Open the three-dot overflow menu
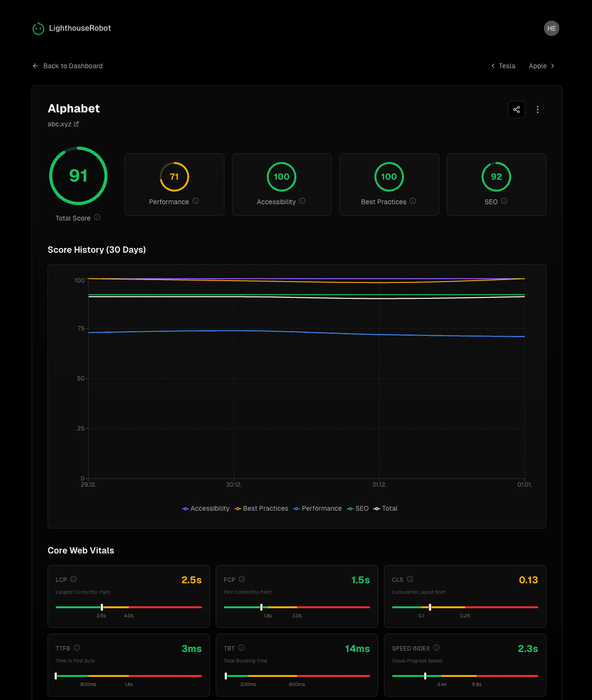The image size is (592, 700). pyautogui.click(x=537, y=110)
